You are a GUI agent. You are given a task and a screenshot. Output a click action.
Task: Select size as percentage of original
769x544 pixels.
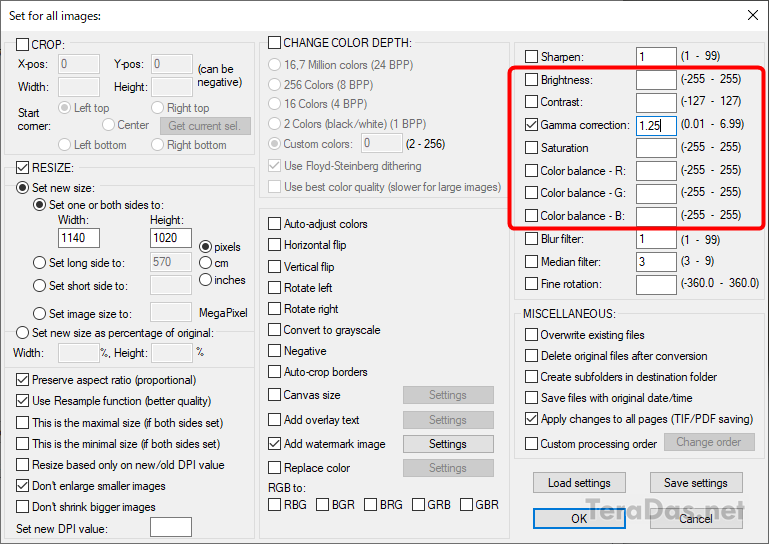[x=23, y=333]
